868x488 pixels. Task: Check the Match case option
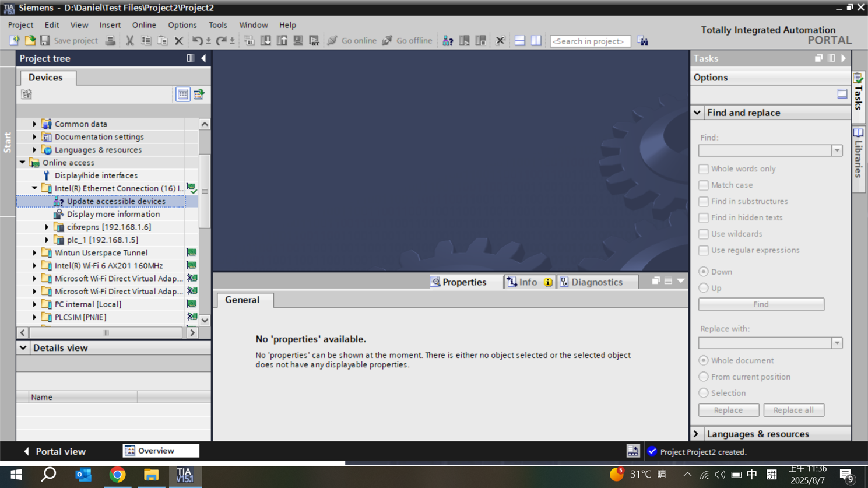pos(704,185)
